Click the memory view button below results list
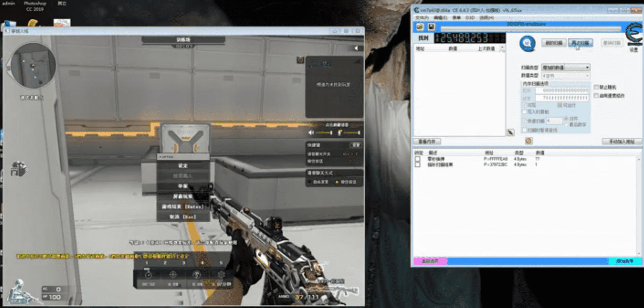This screenshot has width=644, height=308. click(427, 141)
